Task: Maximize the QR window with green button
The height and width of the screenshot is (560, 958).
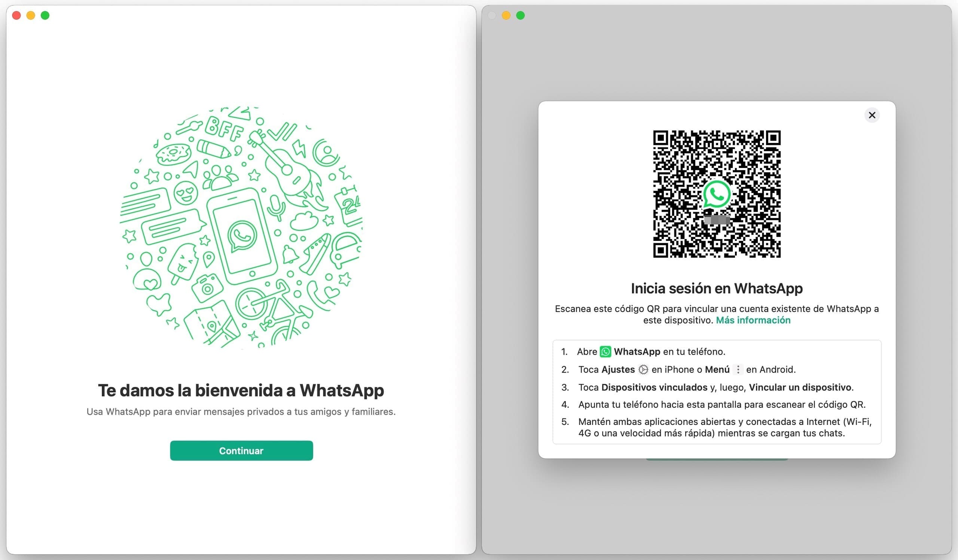Action: coord(521,15)
